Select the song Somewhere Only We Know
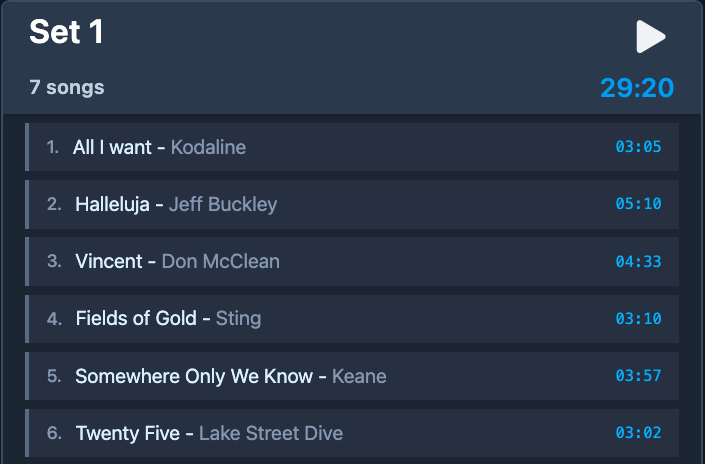 pos(194,377)
